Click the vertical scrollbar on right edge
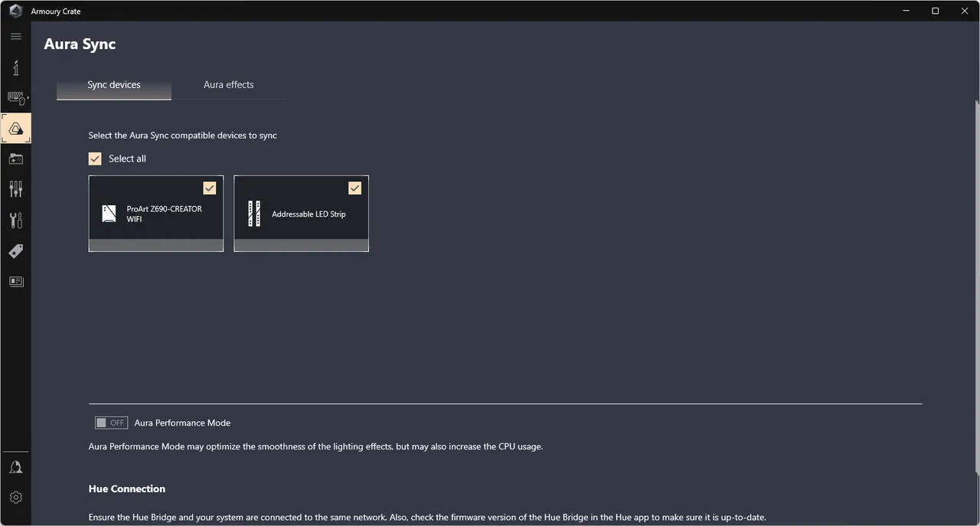Viewport: 980px width, 526px height. [976, 287]
